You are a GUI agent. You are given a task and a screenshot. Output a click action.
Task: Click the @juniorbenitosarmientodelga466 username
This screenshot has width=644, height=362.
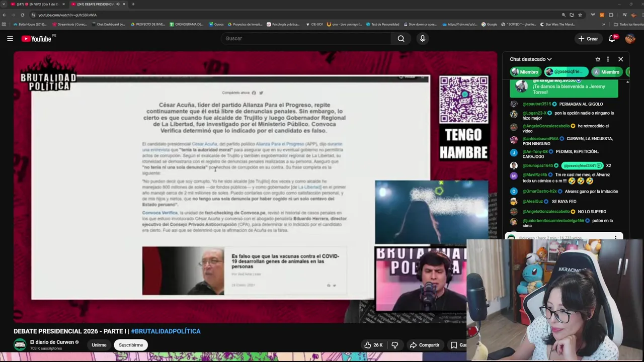[x=553, y=221]
